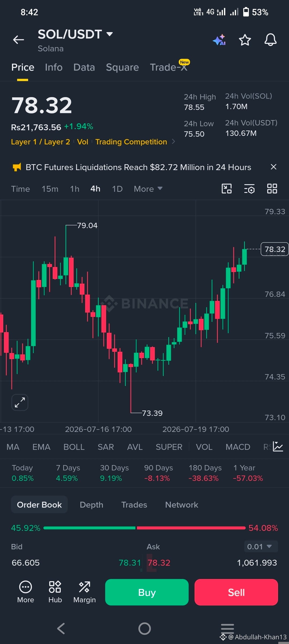Open the Hub icon
Screen dimensions: 289x644
[55, 592]
